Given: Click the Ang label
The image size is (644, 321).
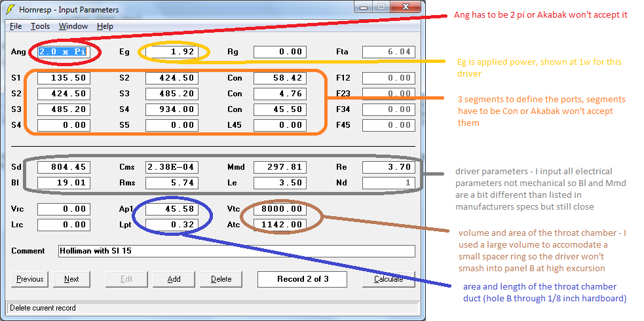Looking at the screenshot, I should point(18,52).
